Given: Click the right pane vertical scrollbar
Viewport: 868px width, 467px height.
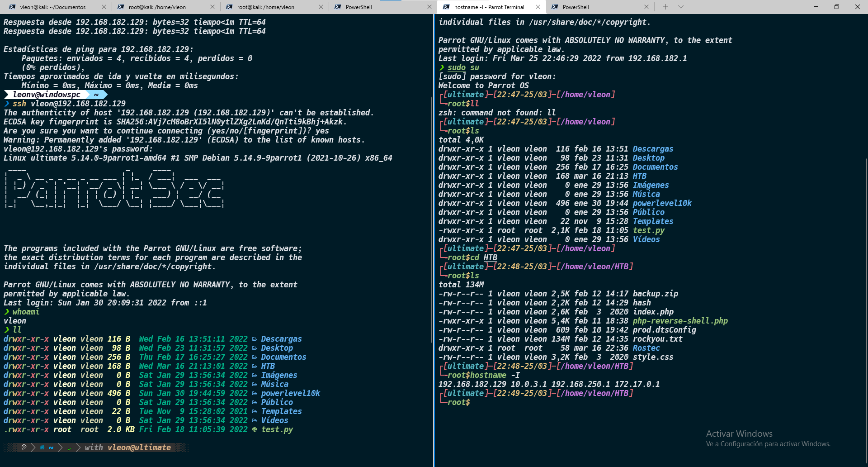Looking at the screenshot, I should point(866,272).
